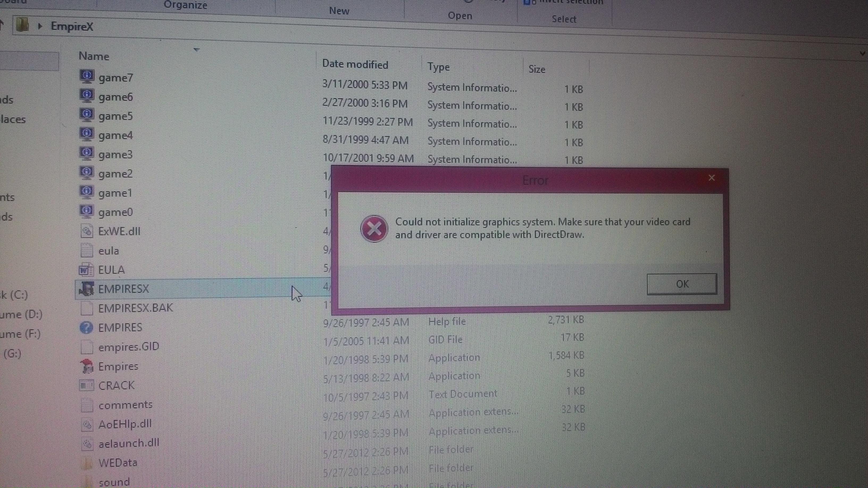Click the date 3/11/2000 5:33 PM

pos(365,85)
